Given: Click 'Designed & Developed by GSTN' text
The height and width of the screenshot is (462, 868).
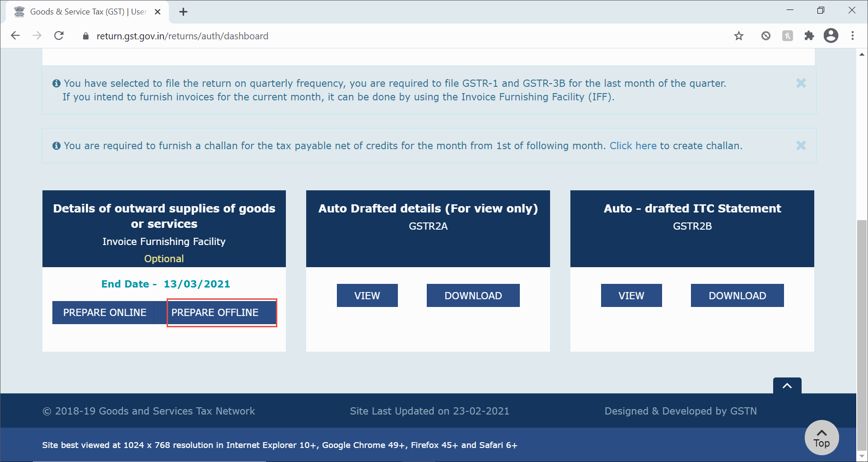Looking at the screenshot, I should pyautogui.click(x=681, y=411).
